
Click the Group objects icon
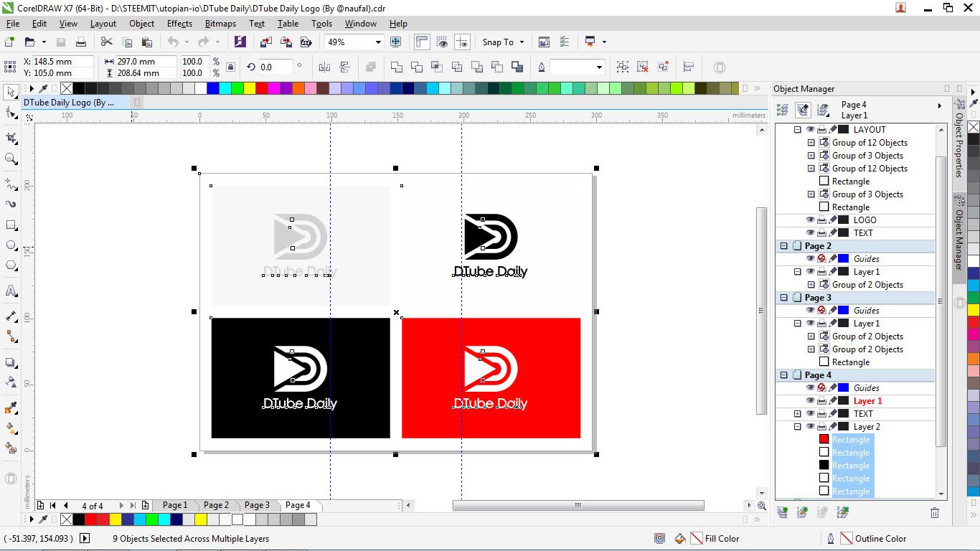[623, 67]
